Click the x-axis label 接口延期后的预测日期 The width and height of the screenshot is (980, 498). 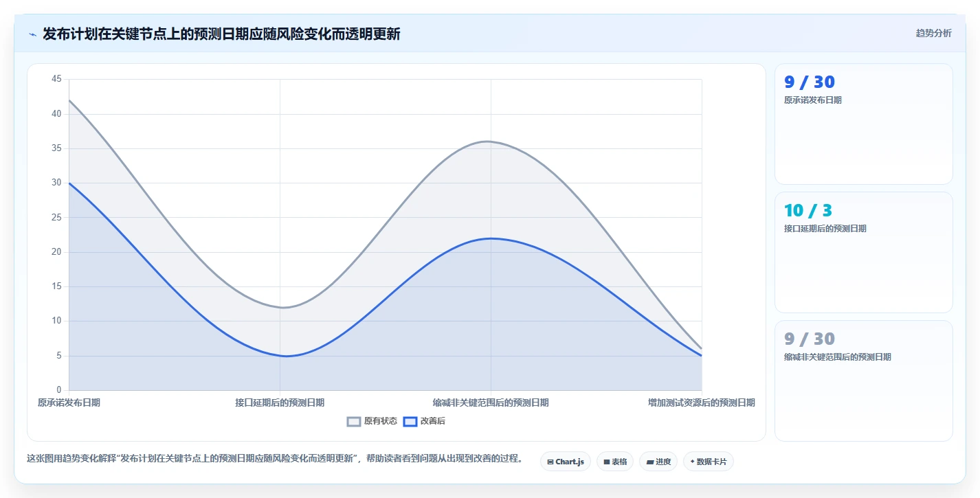click(280, 403)
